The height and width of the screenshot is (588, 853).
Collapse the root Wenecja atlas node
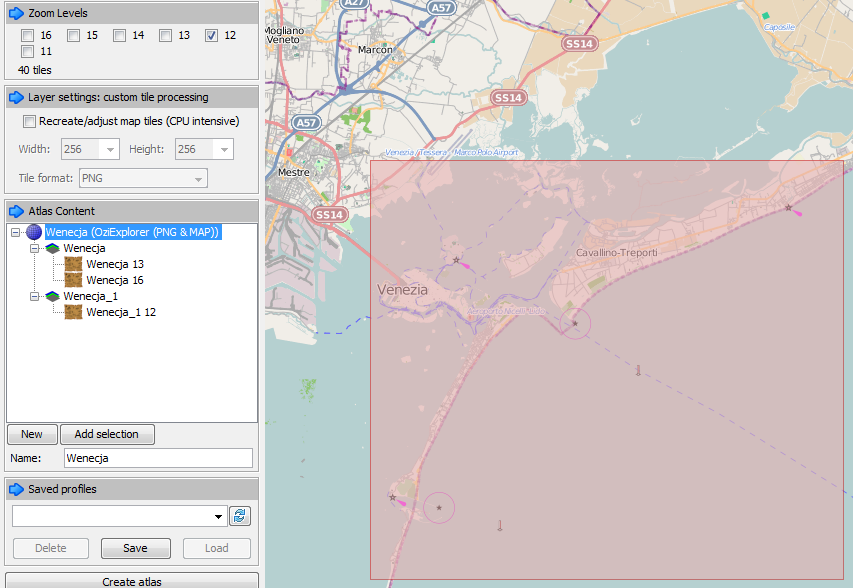pyautogui.click(x=15, y=232)
